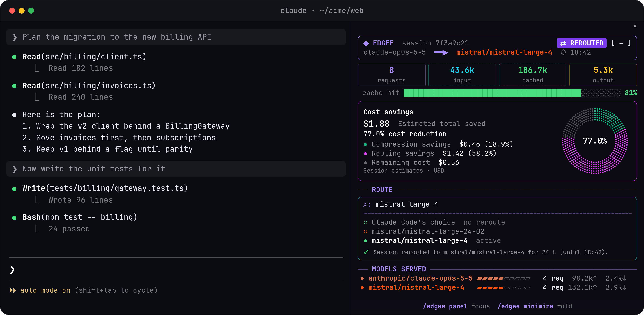Click the 8 requests stat card
Viewport: 644px width, 315px height.
click(392, 75)
